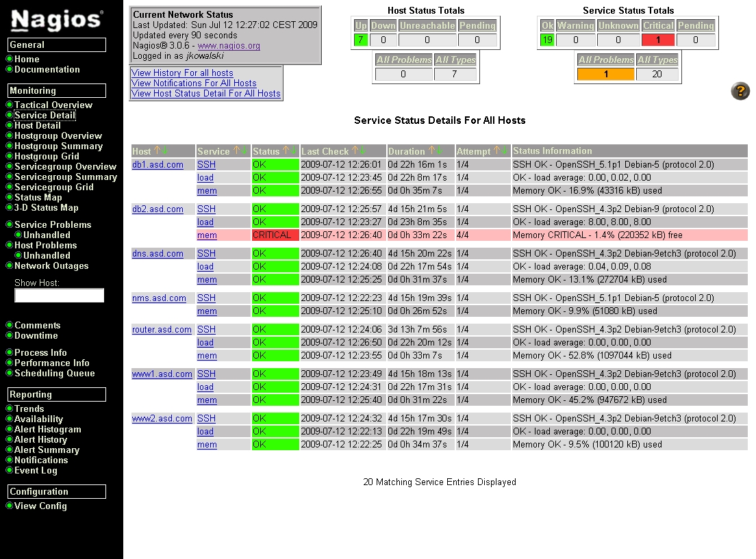Open the Event Log report
Screen dimensions: 756x559
click(36, 470)
